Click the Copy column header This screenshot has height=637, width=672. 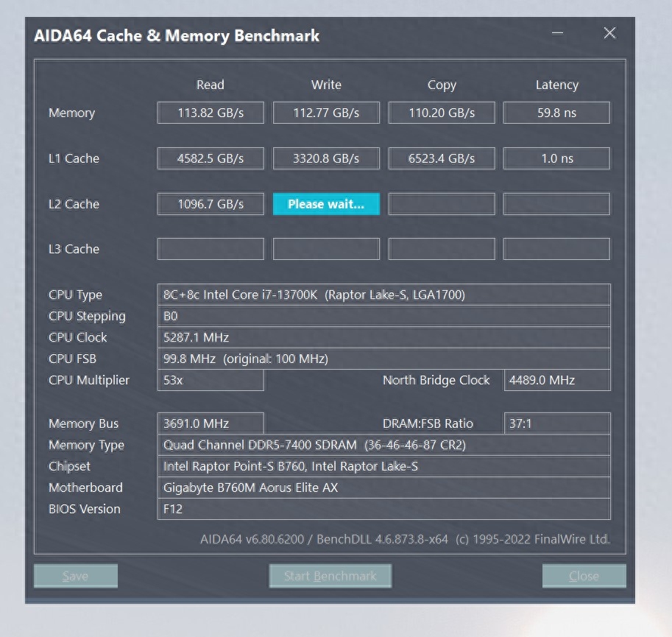tap(442, 85)
